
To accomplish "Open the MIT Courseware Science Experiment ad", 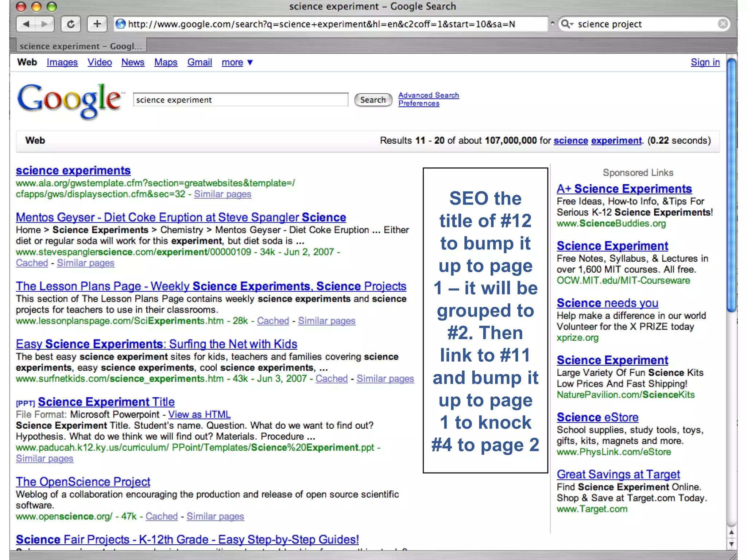I will click(612, 246).
